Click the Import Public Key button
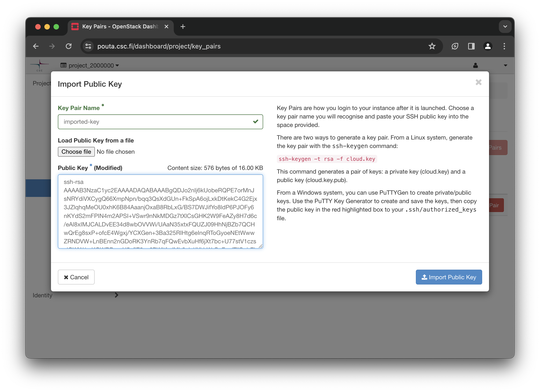Image resolution: width=540 pixels, height=392 pixels. (449, 277)
